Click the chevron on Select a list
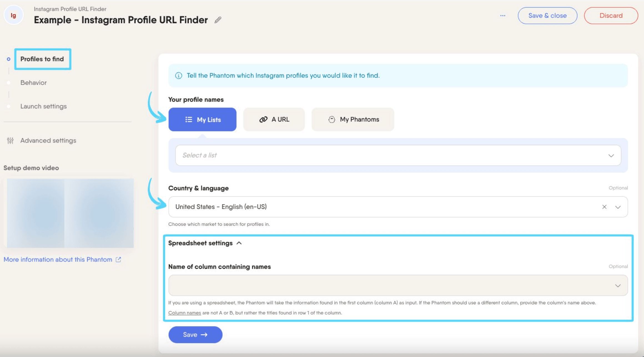 point(611,155)
